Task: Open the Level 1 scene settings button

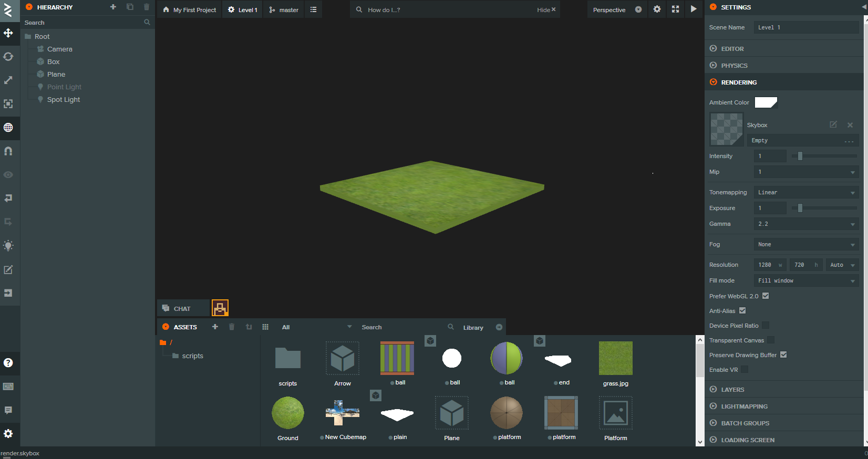Action: tap(243, 9)
